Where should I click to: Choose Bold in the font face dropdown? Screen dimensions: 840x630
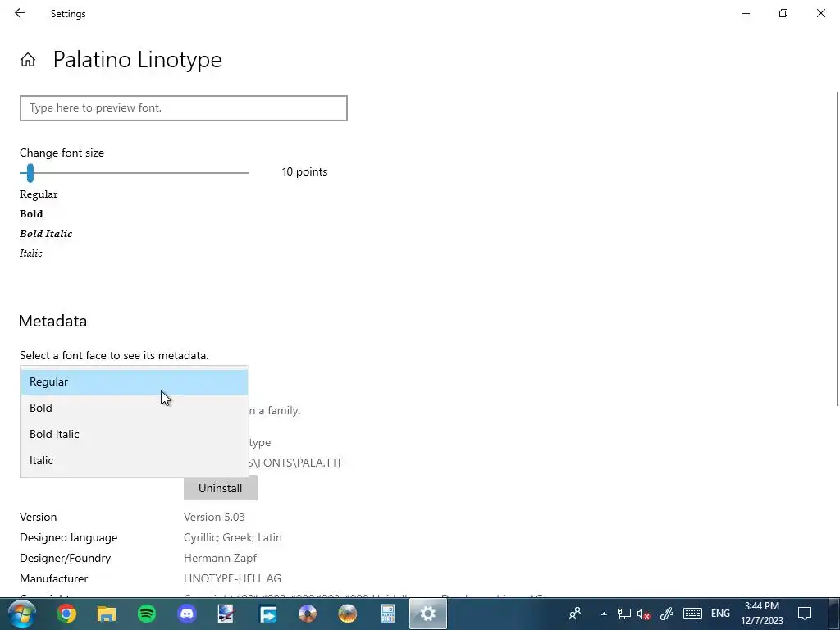point(134,409)
